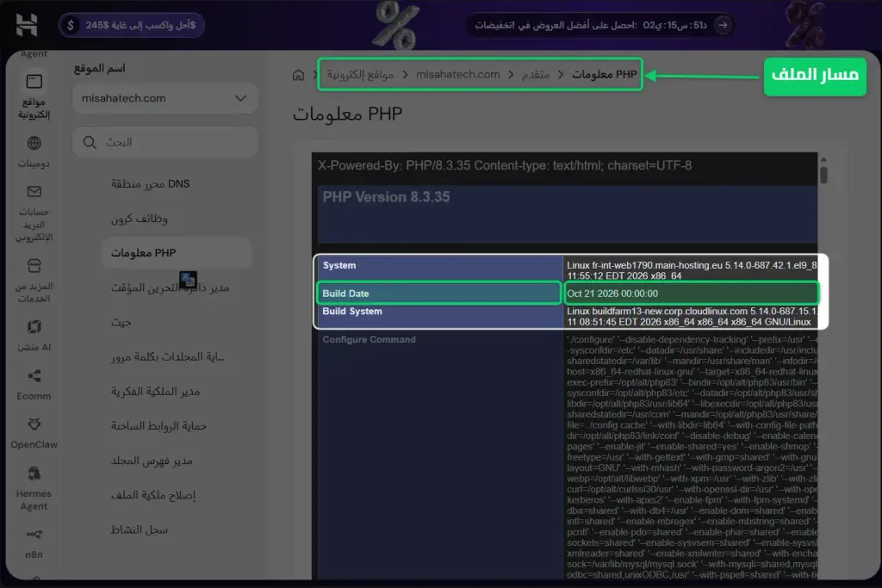Viewport: 882px width, 588px height.
Task: Click the referral earn up to $245 banner button
Action: [x=131, y=25]
